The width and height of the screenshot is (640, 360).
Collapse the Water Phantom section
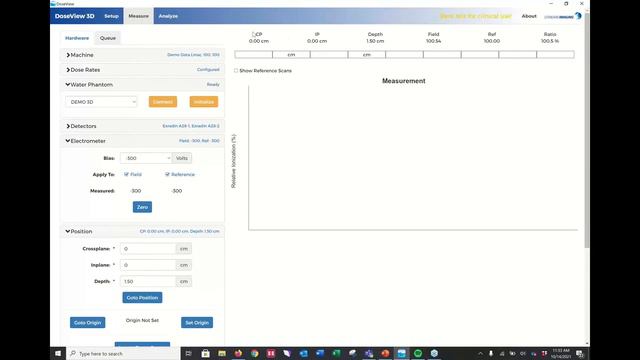point(142,84)
